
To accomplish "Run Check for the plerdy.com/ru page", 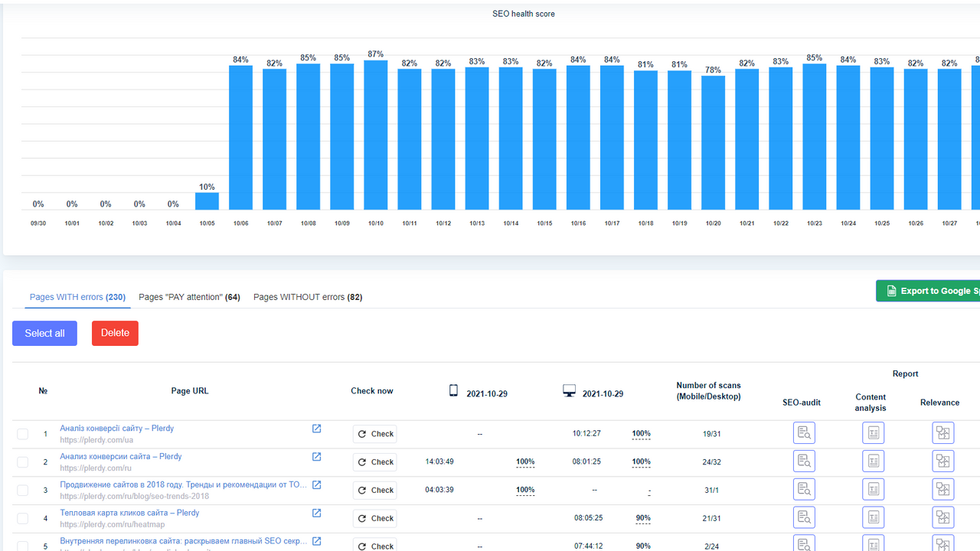I will (x=374, y=461).
